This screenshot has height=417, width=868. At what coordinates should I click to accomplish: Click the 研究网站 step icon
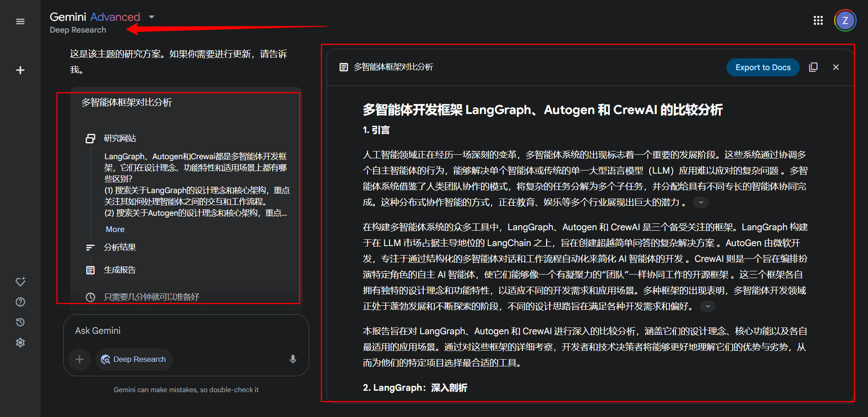pos(90,138)
